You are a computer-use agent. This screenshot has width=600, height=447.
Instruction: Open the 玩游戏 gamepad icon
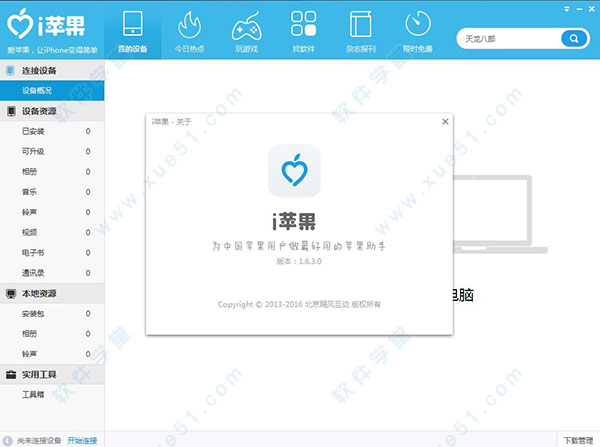click(x=246, y=26)
